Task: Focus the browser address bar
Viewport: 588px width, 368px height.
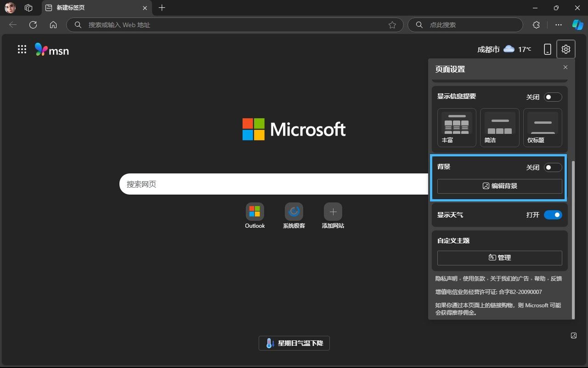Action: [x=235, y=25]
